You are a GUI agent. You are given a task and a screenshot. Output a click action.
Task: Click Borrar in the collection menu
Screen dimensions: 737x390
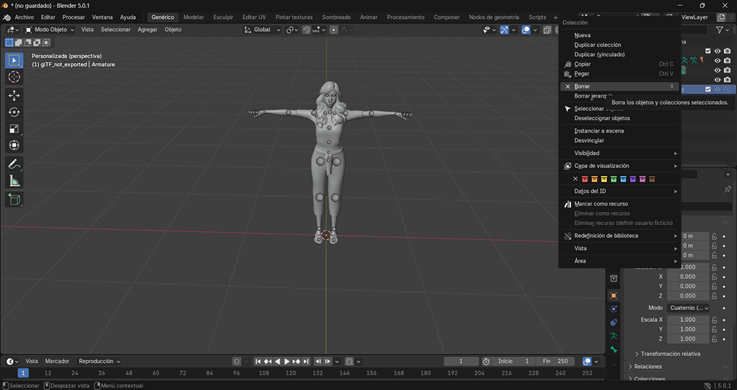coord(619,86)
